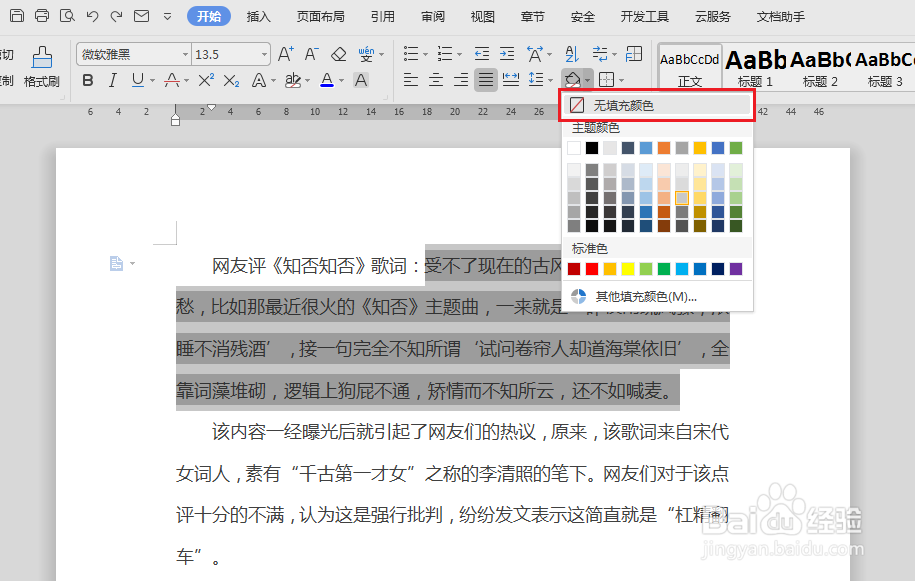Image resolution: width=915 pixels, height=581 pixels.
Task: Expand the underline style dropdown arrow
Action: point(152,80)
